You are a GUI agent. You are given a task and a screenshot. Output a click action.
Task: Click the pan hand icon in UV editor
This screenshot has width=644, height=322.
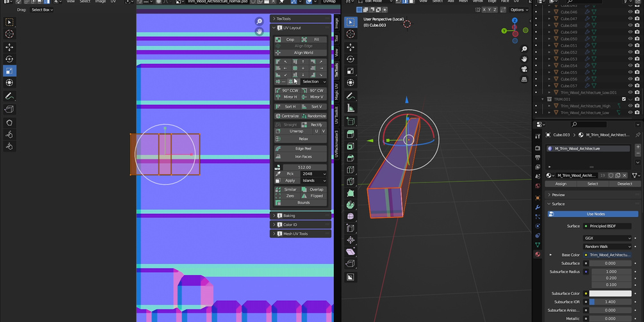click(x=259, y=31)
